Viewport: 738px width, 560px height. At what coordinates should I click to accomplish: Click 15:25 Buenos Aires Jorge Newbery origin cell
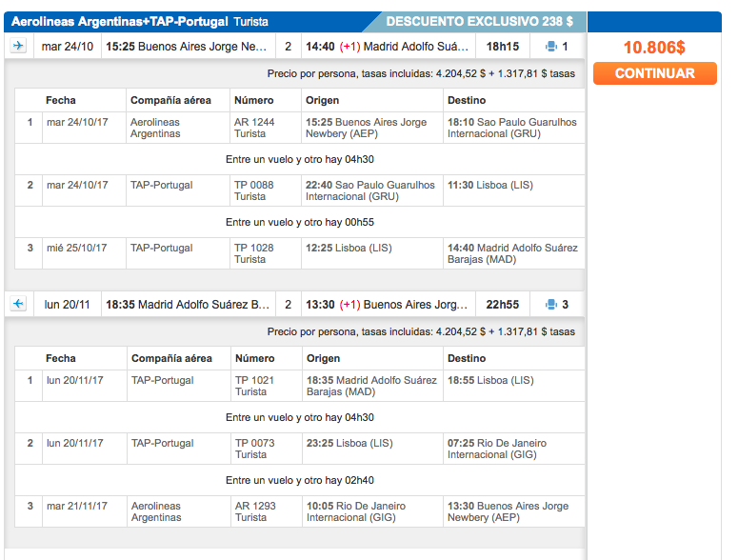click(371, 128)
